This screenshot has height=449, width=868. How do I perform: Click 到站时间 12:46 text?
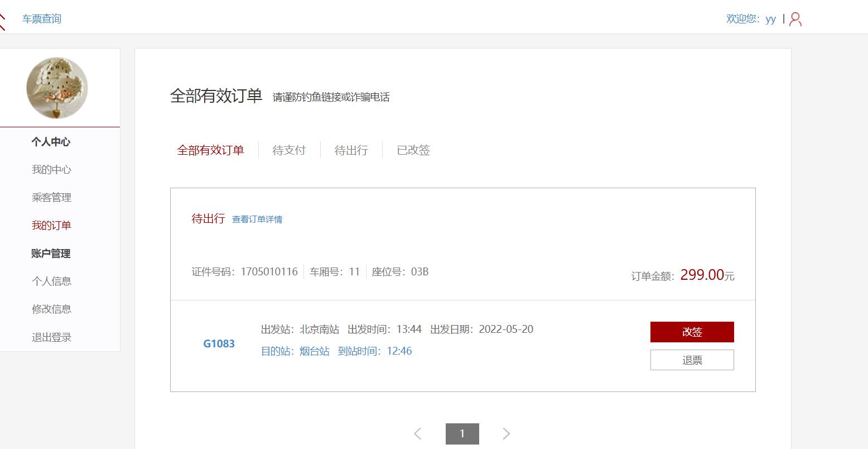(x=375, y=351)
